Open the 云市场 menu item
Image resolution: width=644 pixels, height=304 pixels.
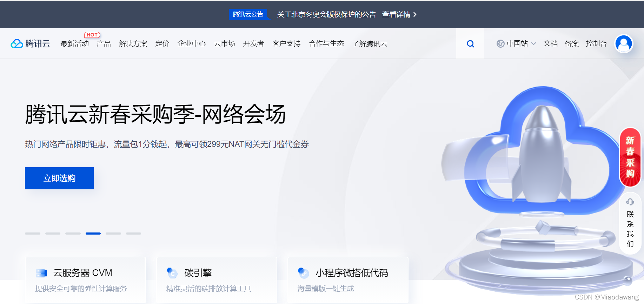225,43
